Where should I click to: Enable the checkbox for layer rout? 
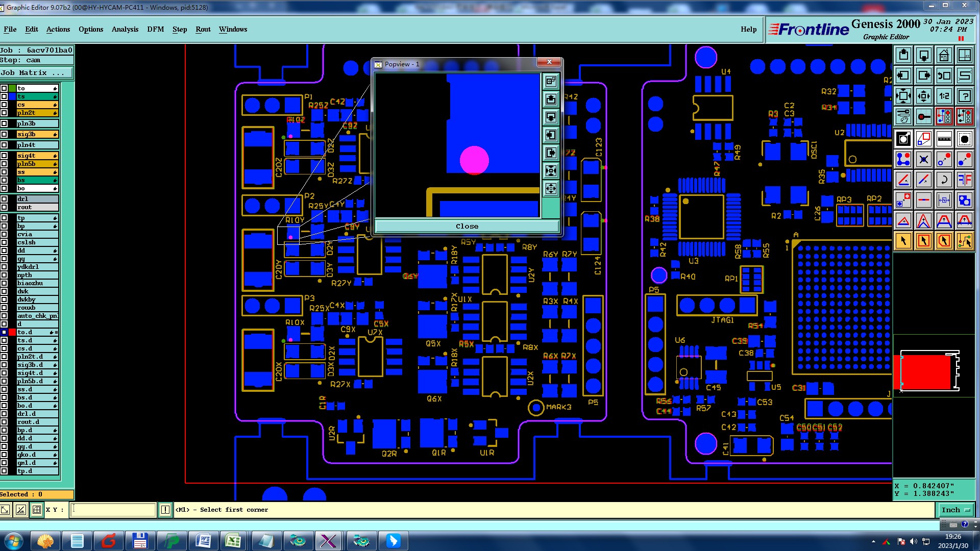[x=4, y=207]
